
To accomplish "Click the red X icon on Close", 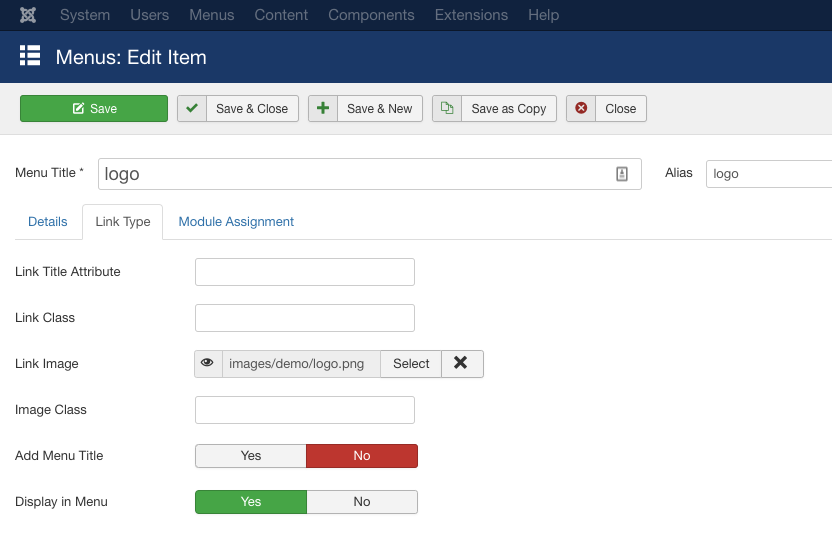I will tap(581, 108).
